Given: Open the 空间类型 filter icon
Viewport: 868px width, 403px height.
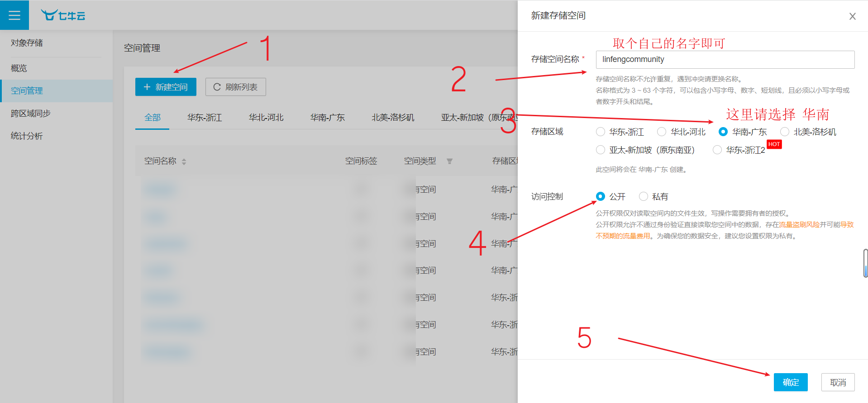Looking at the screenshot, I should [x=449, y=161].
